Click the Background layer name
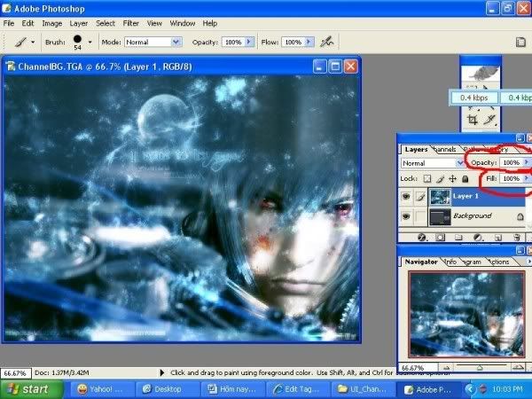The width and height of the screenshot is (532, 399). pyautogui.click(x=473, y=215)
